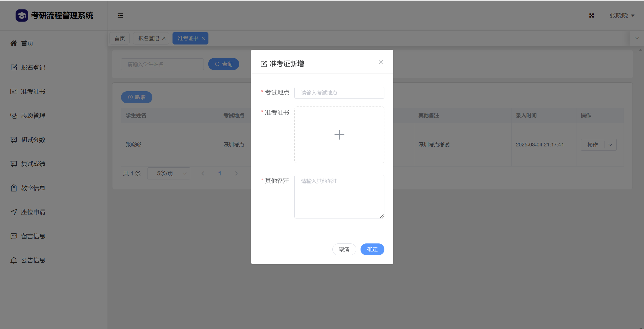Open 留言信息 in the sidebar menu
This screenshot has width=644, height=329.
pos(33,236)
